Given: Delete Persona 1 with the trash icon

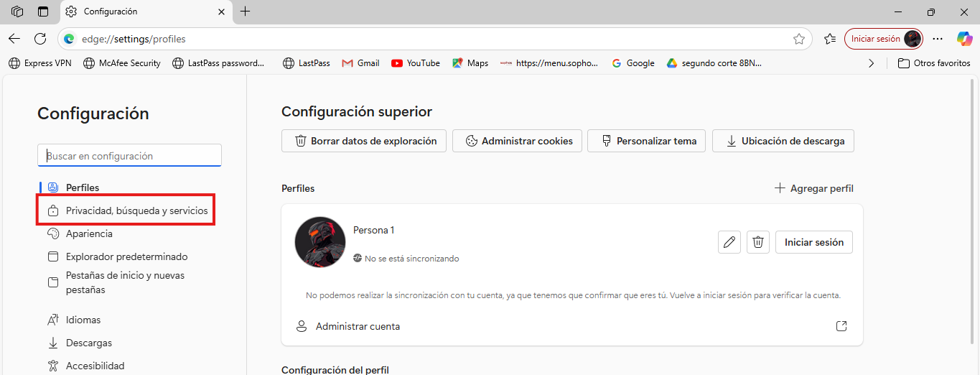Looking at the screenshot, I should pyautogui.click(x=758, y=242).
